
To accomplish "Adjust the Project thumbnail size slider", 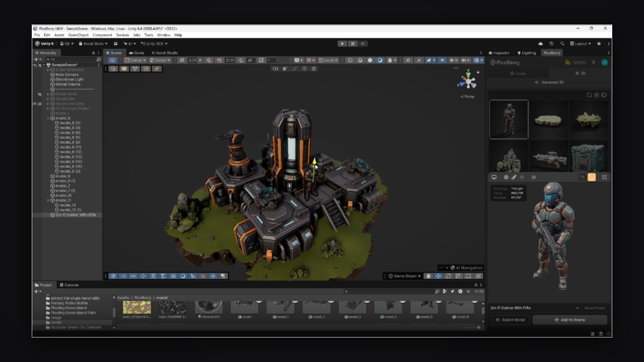I will coord(472,327).
